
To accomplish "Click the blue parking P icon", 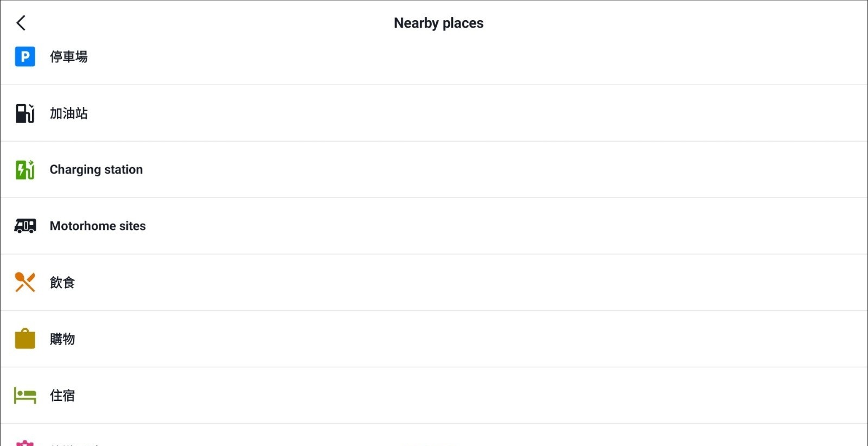I will [25, 56].
